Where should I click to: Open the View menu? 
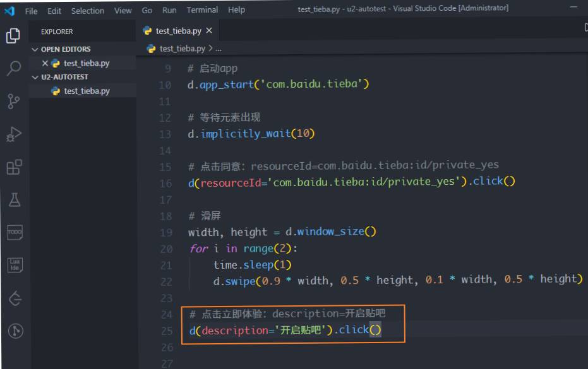123,11
